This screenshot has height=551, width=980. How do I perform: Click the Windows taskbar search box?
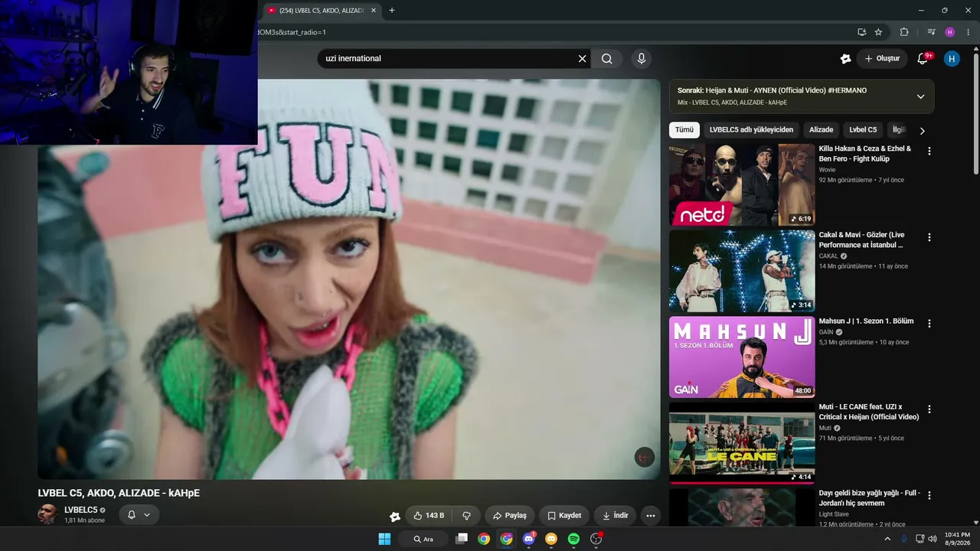tap(423, 539)
